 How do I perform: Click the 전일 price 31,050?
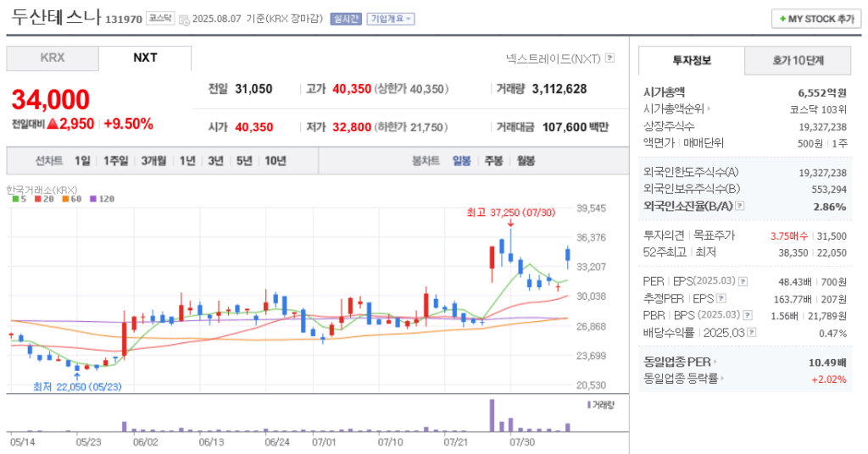pyautogui.click(x=253, y=89)
